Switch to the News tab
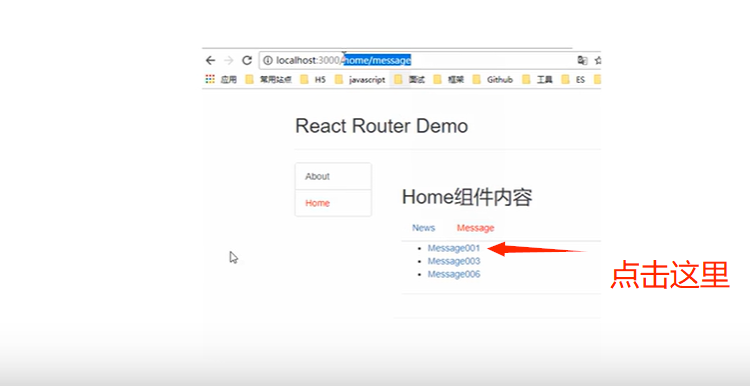 pos(423,228)
